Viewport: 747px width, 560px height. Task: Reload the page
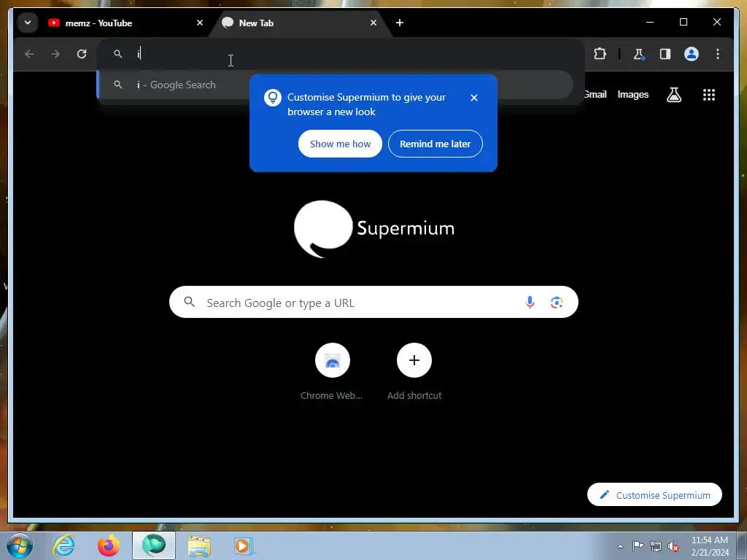tap(82, 54)
